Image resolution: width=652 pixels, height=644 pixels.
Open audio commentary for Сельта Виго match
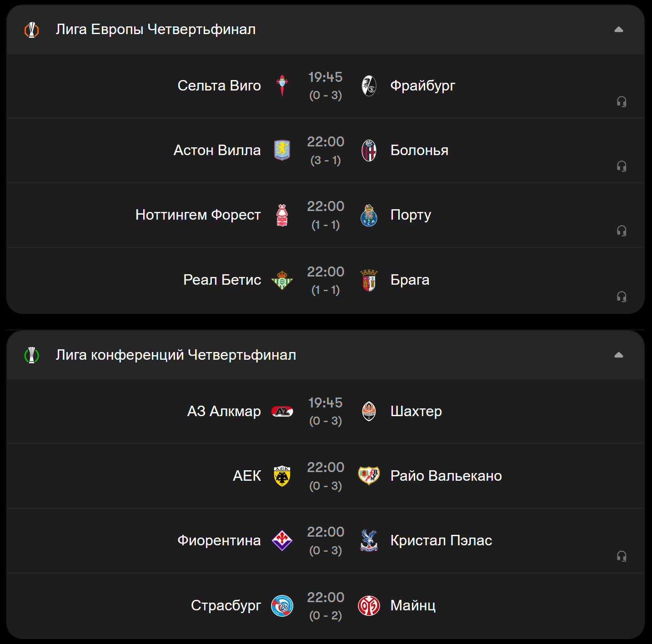click(x=621, y=101)
